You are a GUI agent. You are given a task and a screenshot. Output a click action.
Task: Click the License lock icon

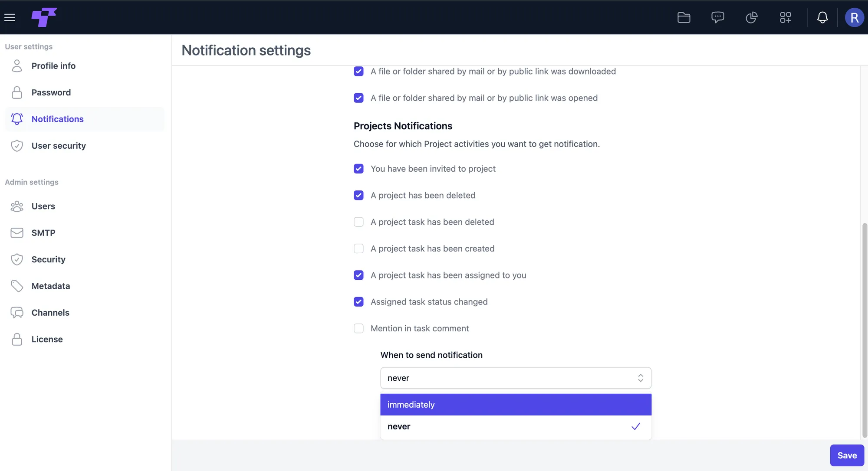click(17, 339)
